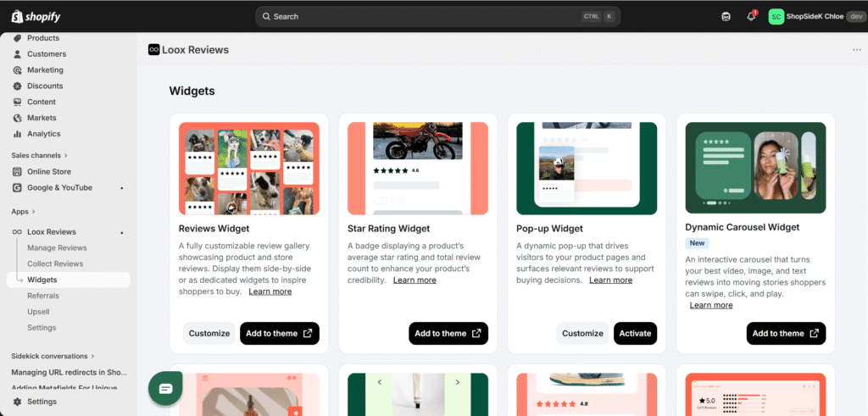Screen dimensions: 868x416
Task: Click Learn more for Reviews Widget
Action: 270,291
